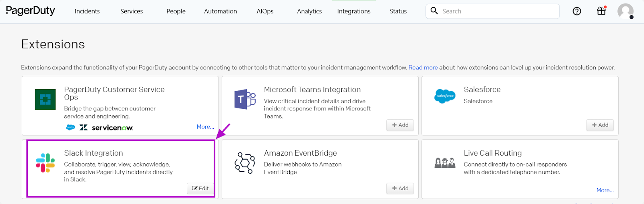Click the Salesforce subtitle text in Salesforce card

coord(478,101)
